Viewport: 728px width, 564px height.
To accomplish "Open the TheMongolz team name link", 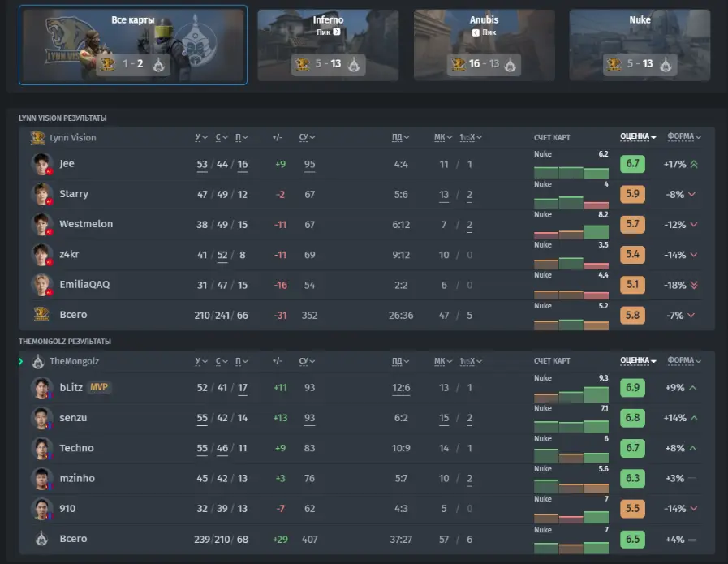I will tap(75, 361).
